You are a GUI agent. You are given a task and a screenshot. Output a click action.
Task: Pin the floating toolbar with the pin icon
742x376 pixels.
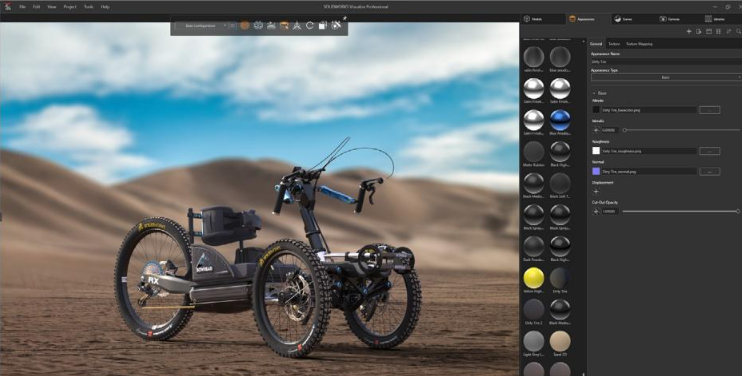tap(345, 18)
